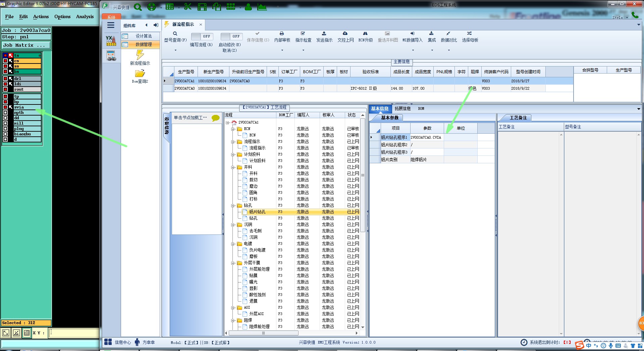
Task: Click Job Matrix button
Action: (26, 45)
